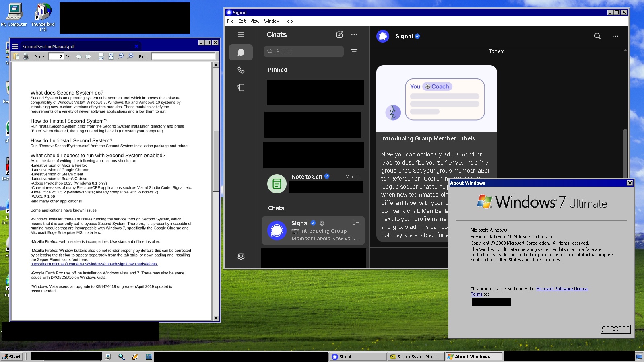This screenshot has height=362, width=644.
Task: Open the Calls tab in Signal sidebar
Action: pyautogui.click(x=241, y=70)
